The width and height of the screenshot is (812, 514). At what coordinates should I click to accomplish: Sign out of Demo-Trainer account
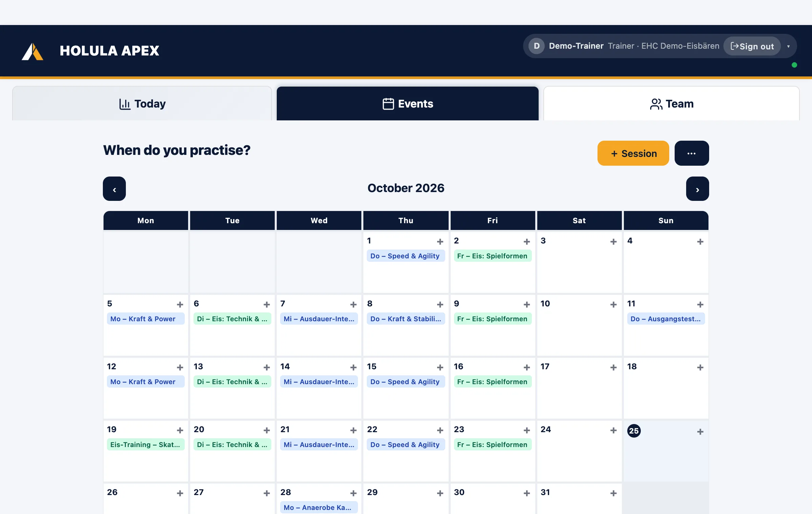[752, 46]
